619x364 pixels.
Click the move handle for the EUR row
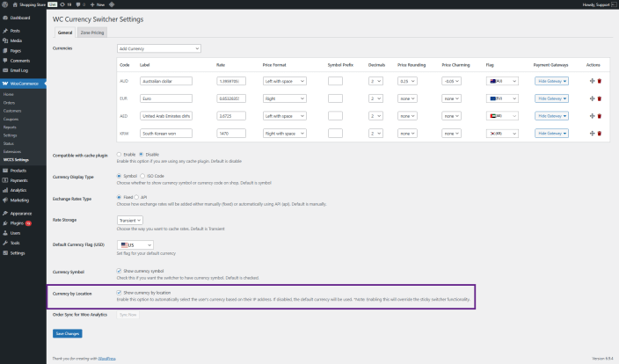coord(592,98)
